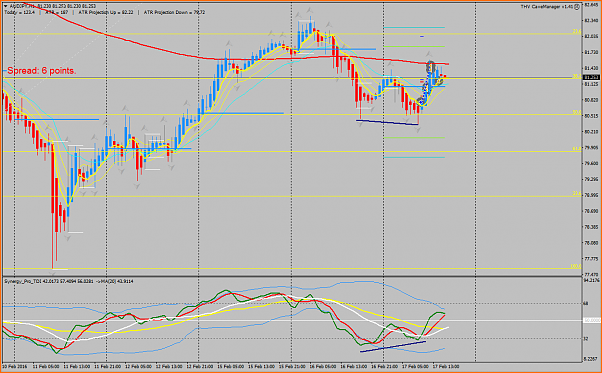Viewport: 602px width, 373px height.
Task: Click the 80.515 price scale value
Action: [591, 116]
